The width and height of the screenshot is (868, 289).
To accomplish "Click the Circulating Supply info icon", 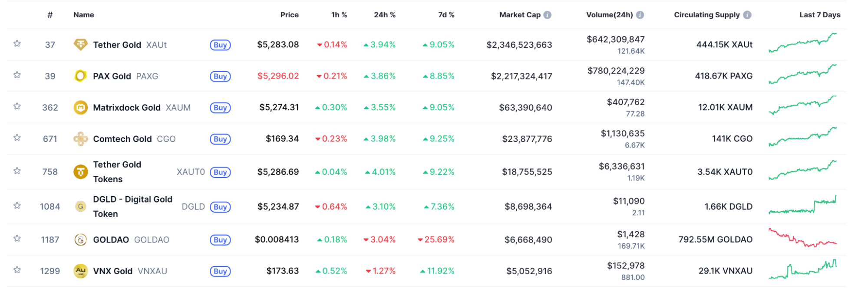I will 747,15.
